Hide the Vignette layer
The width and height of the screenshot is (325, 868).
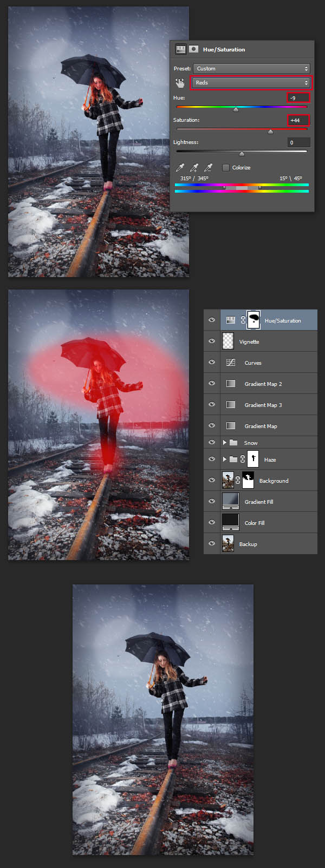tap(212, 341)
